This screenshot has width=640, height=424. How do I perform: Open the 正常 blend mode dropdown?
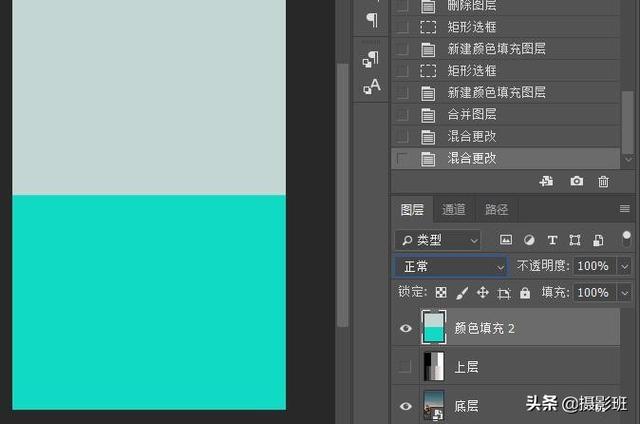pos(450,266)
